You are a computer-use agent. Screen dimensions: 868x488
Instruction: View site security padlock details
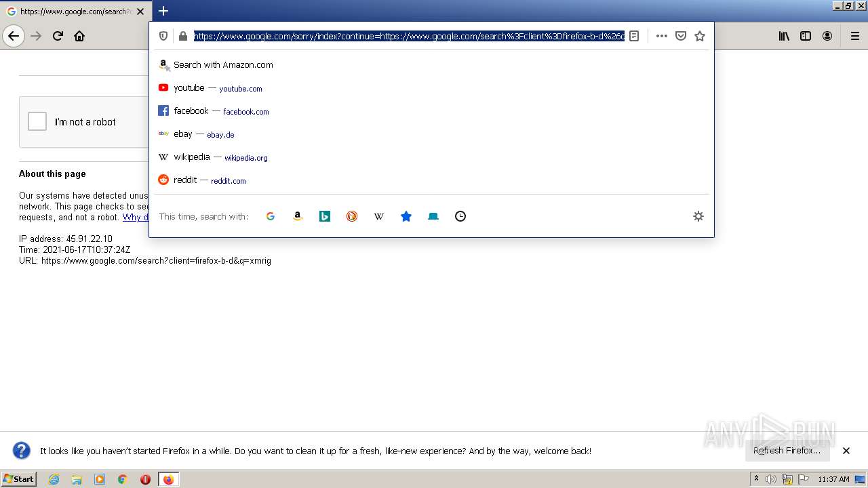tap(182, 36)
